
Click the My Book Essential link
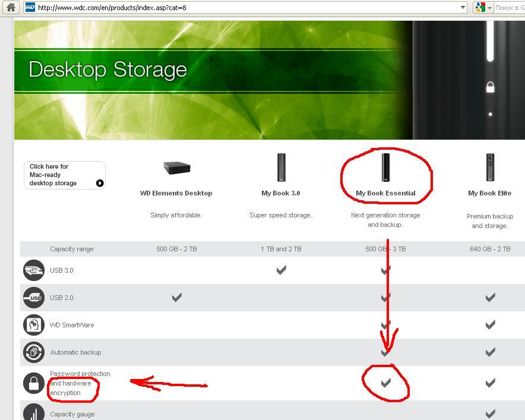click(x=385, y=193)
